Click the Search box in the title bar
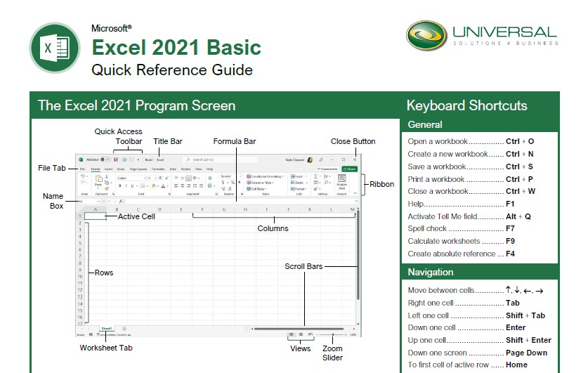The image size is (588, 373). (x=220, y=159)
